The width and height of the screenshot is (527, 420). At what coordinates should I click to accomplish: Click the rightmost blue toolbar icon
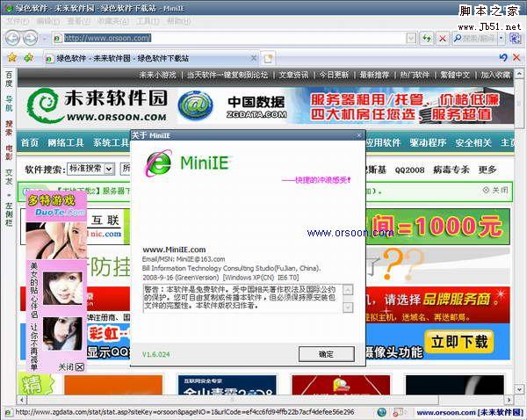tap(516, 39)
